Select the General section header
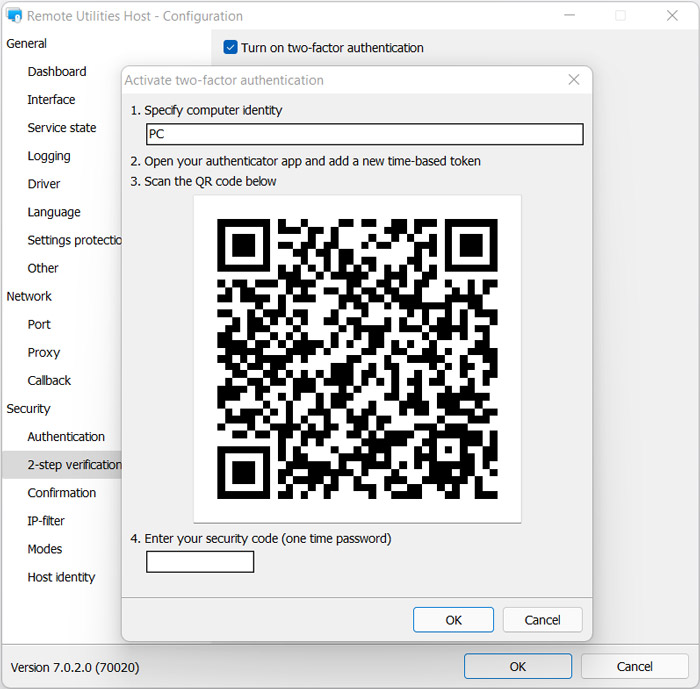 tap(26, 43)
